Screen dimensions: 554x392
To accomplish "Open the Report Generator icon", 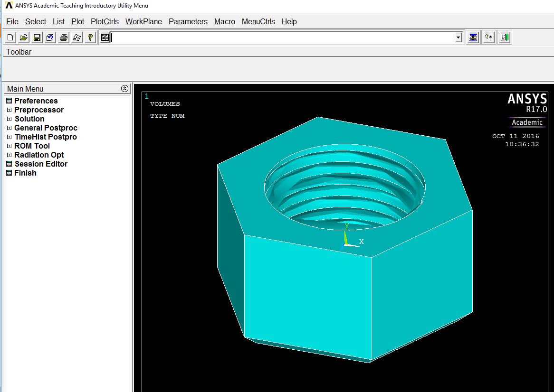I will coord(76,37).
